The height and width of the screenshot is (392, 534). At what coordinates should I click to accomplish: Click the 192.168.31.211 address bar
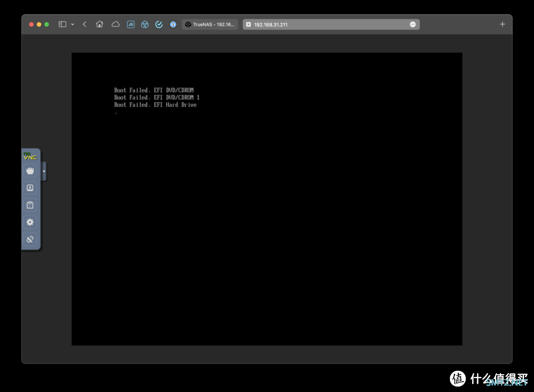click(331, 24)
